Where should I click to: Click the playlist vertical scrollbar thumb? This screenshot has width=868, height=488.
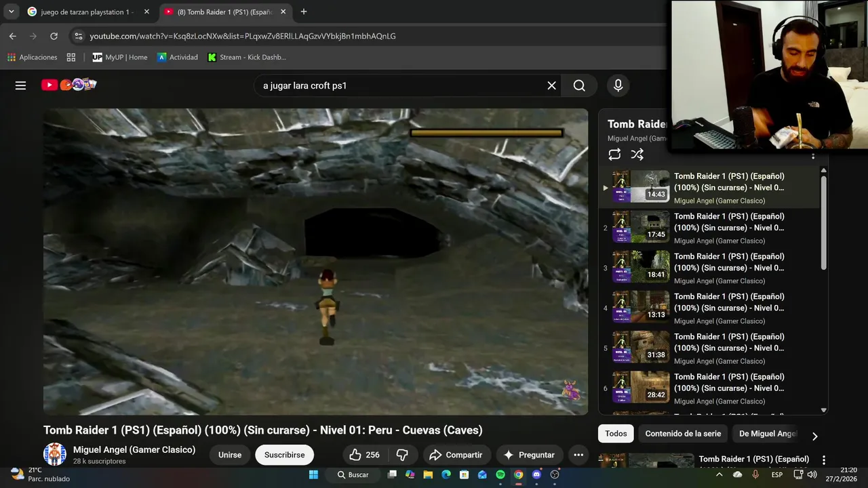pyautogui.click(x=824, y=223)
